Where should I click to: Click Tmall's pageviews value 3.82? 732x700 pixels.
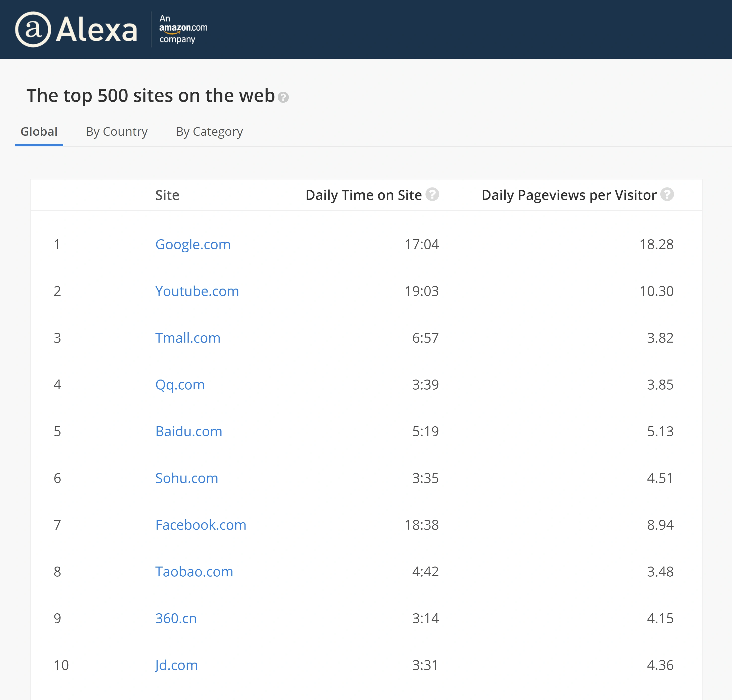[660, 338]
